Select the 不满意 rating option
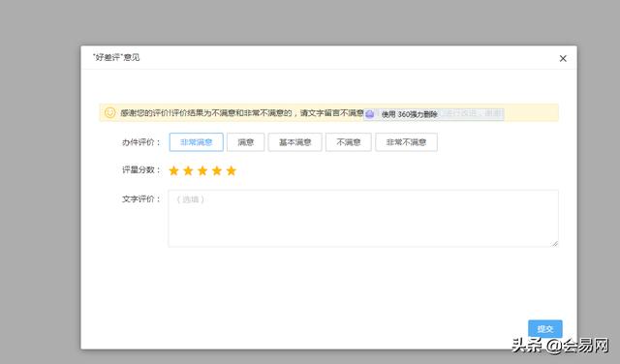 [x=349, y=142]
